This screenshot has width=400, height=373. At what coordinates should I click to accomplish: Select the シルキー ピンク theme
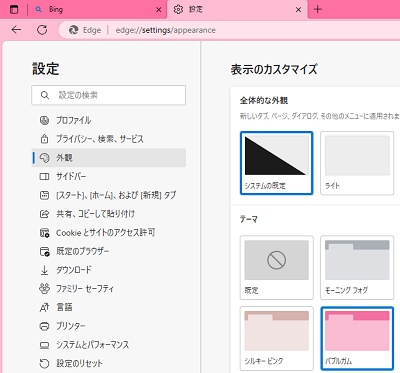[x=276, y=338]
